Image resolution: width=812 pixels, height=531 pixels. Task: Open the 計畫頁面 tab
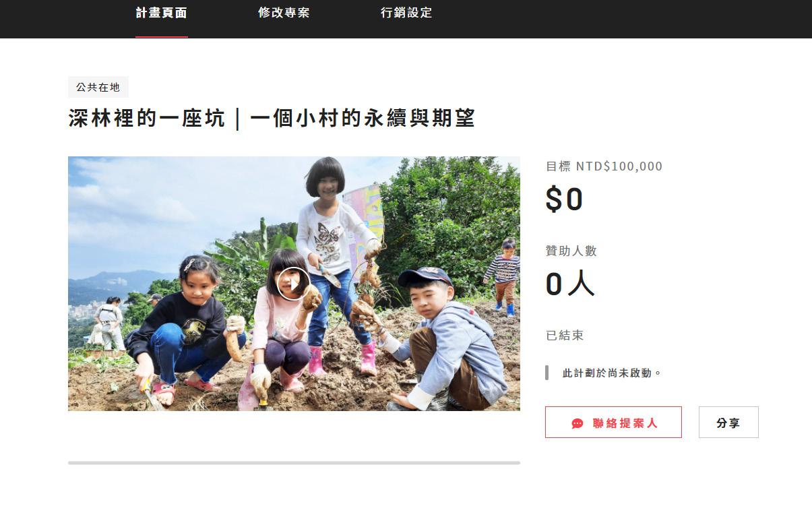(x=162, y=13)
